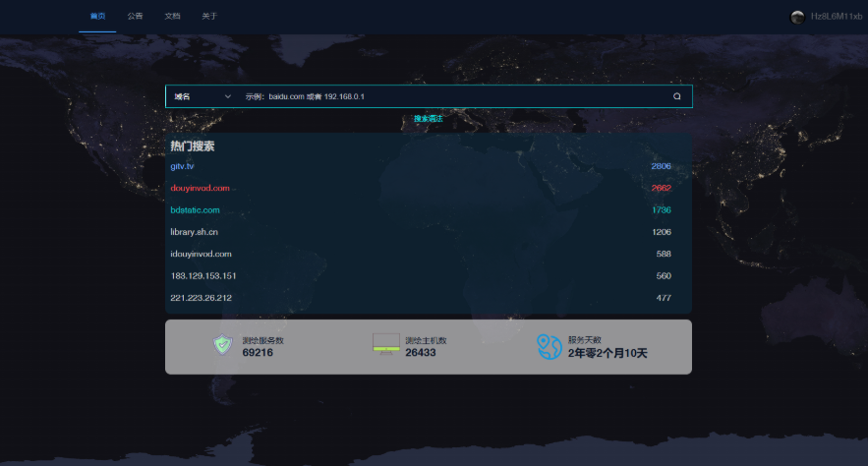Viewport: 868px width, 466px height.
Task: Open the douyinvod.com hot search
Action: (x=200, y=188)
